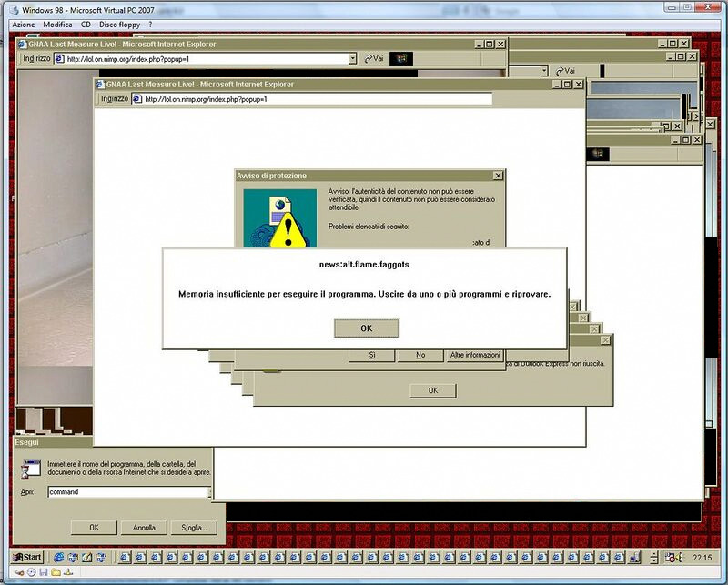The height and width of the screenshot is (585, 728).
Task: Click OK in the Esegui dialog
Action: (x=95, y=528)
